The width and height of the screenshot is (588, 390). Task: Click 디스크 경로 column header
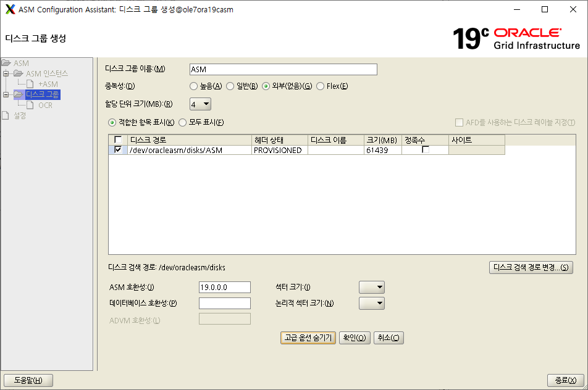[x=190, y=139]
